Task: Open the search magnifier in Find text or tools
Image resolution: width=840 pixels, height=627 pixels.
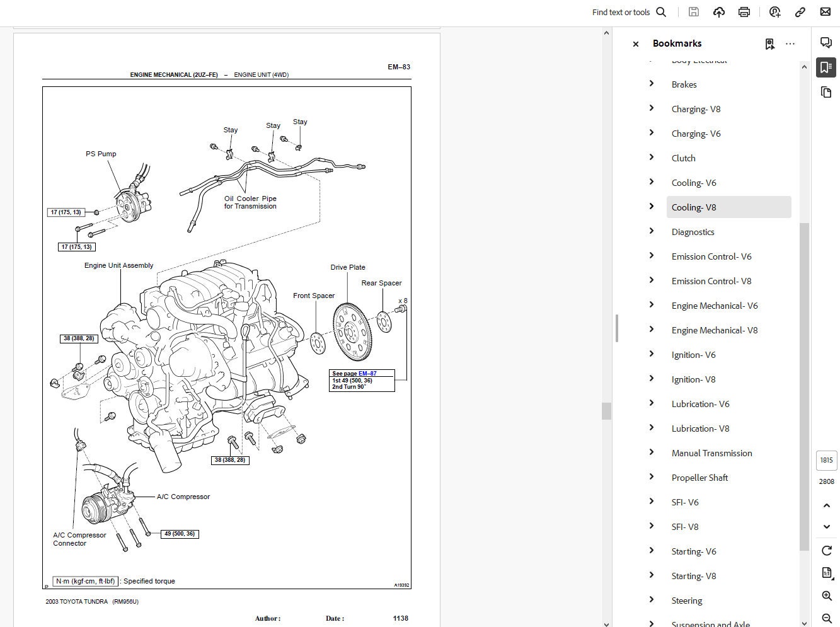Action: point(661,12)
